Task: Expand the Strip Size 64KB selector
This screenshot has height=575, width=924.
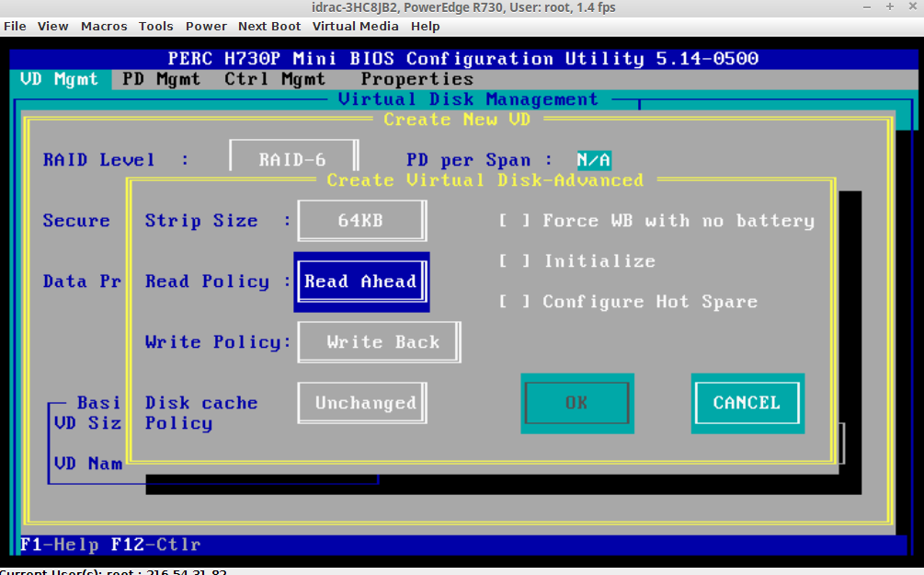Action: (x=361, y=221)
